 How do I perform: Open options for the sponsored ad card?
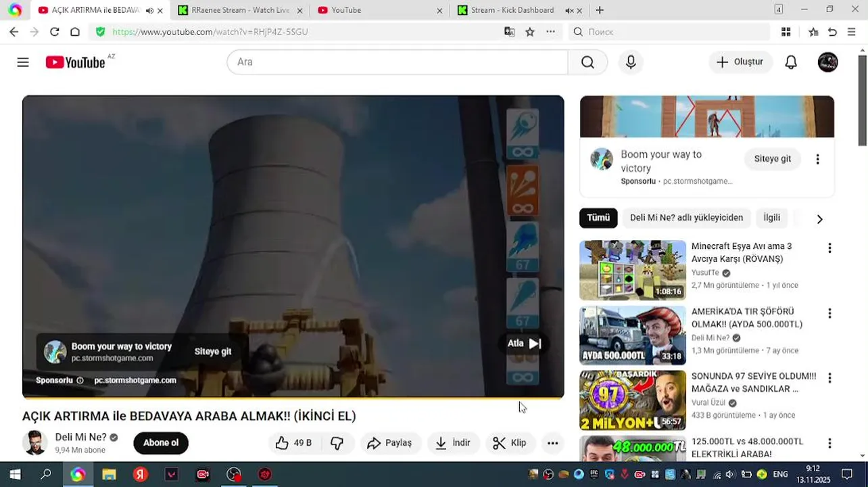coord(817,159)
